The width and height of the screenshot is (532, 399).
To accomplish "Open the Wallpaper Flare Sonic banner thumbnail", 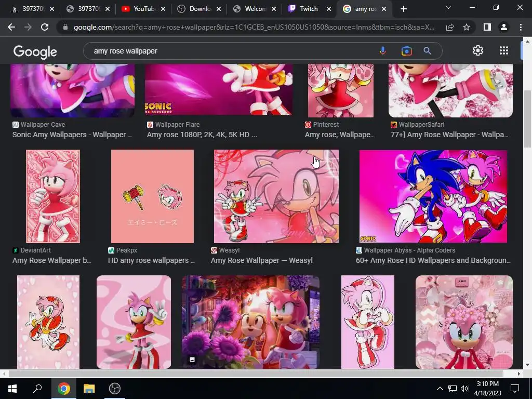I will point(219,90).
